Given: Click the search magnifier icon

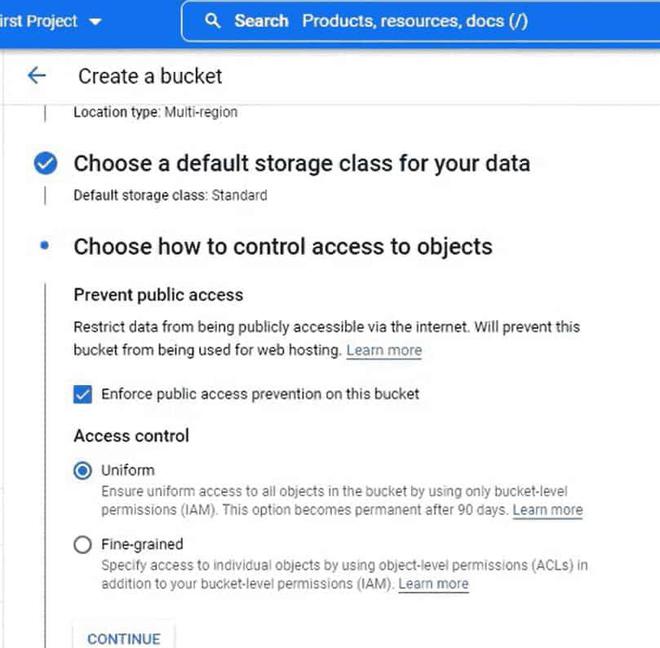Looking at the screenshot, I should click(x=212, y=21).
